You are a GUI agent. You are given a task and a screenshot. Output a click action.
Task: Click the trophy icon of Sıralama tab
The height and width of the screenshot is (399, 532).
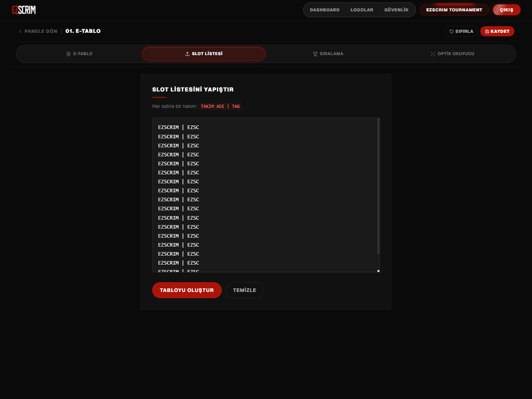pos(315,54)
